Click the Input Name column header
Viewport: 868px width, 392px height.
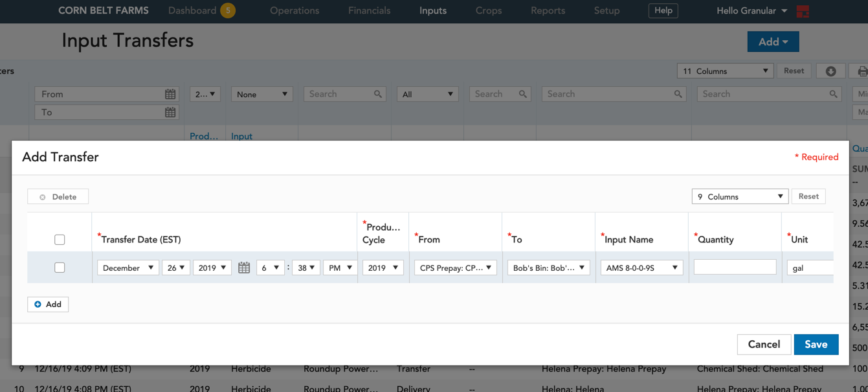coord(628,240)
